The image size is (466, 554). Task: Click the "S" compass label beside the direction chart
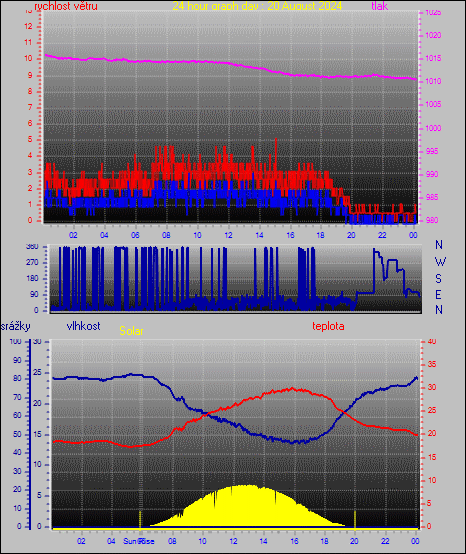click(x=438, y=279)
